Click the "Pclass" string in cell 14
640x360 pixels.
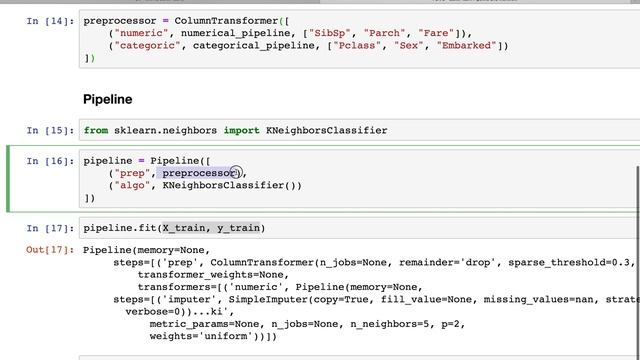[x=357, y=45]
